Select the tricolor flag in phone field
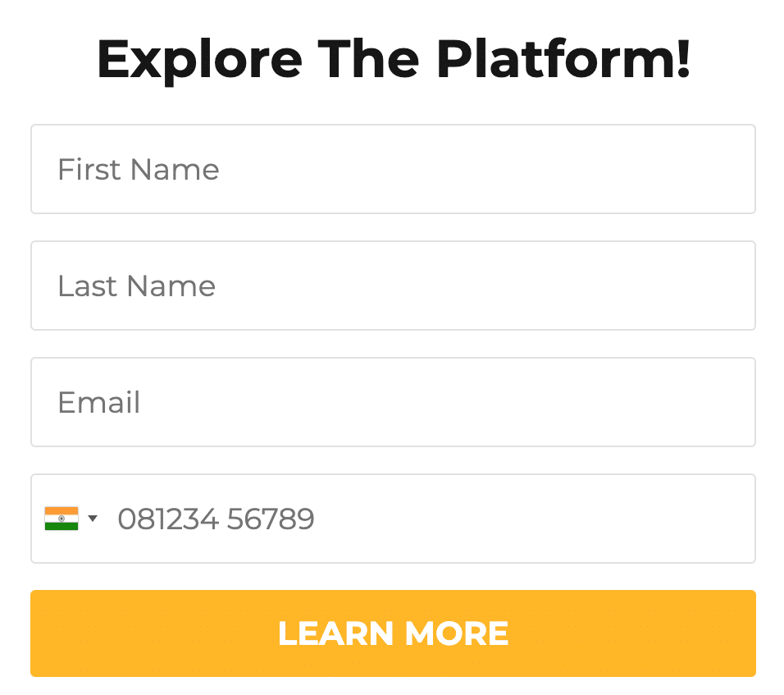 [62, 519]
